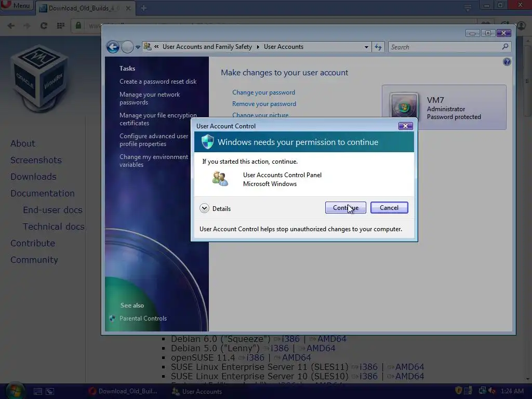This screenshot has width=532, height=399.
Task: Click the 1:24 AM taskbar clock
Action: tap(512, 391)
